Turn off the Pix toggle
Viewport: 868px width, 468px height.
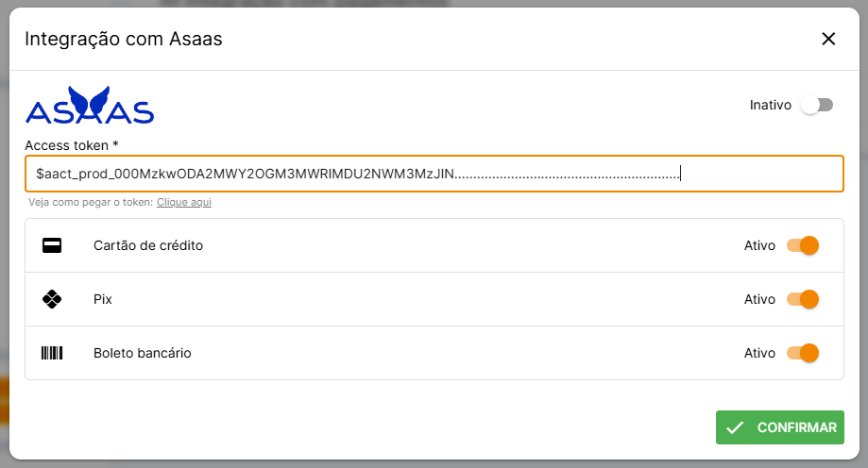[803, 300]
